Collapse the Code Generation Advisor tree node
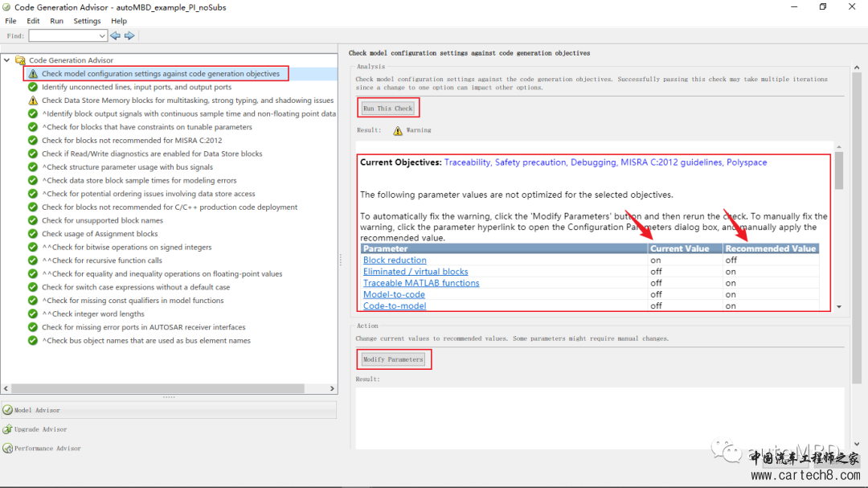This screenshot has height=488, width=868. (x=6, y=59)
